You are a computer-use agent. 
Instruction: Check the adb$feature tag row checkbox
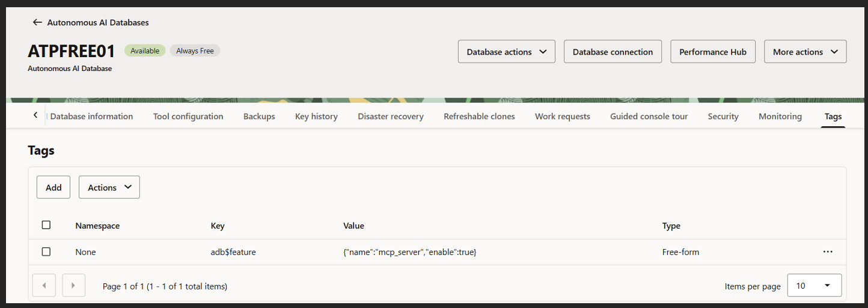pos(46,252)
